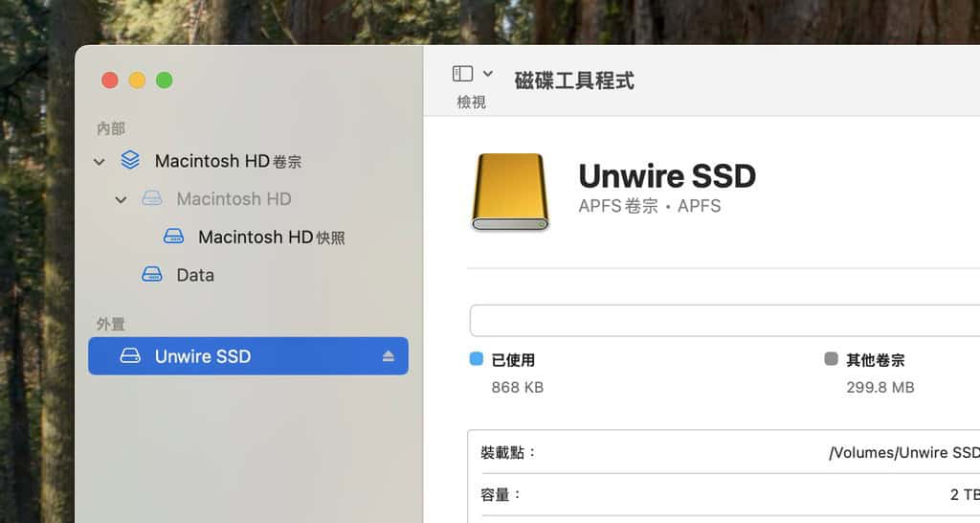
Task: Click the Unwire SSD sidebar drive icon
Action: 130,356
